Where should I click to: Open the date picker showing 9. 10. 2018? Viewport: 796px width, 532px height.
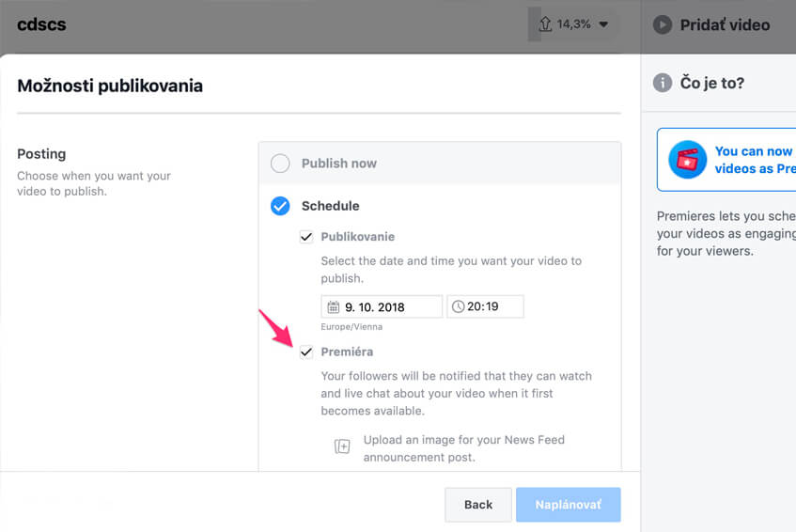pos(382,306)
